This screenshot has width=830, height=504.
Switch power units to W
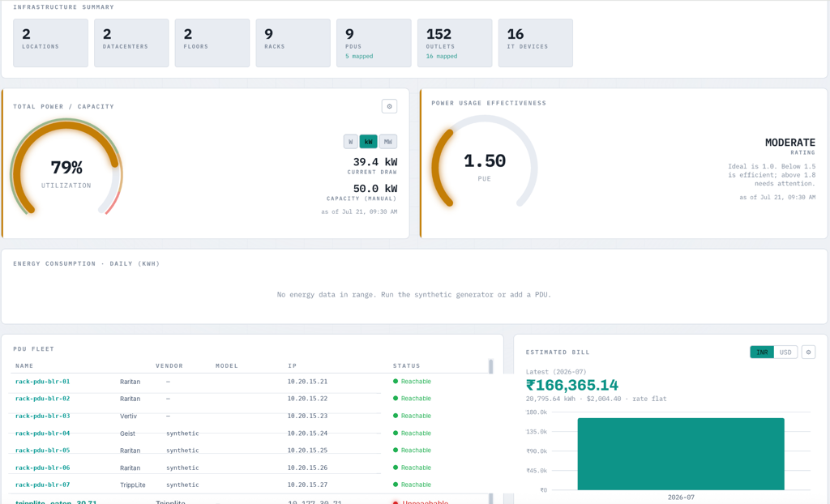(x=350, y=142)
